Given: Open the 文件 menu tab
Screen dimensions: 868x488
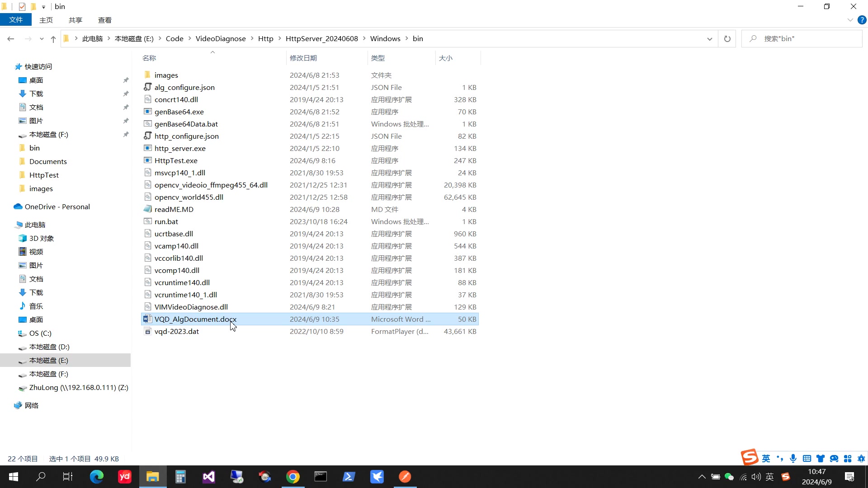Looking at the screenshot, I should tap(16, 20).
